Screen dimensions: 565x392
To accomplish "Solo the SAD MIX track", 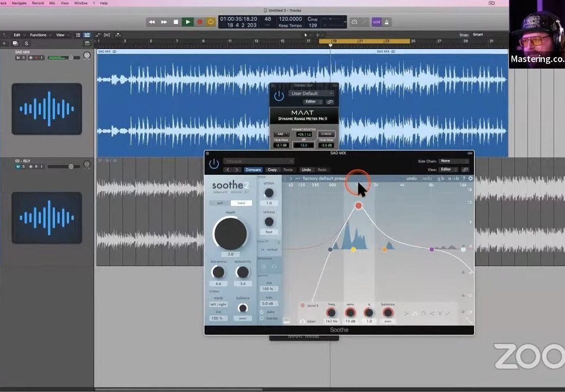I will pyautogui.click(x=24, y=58).
